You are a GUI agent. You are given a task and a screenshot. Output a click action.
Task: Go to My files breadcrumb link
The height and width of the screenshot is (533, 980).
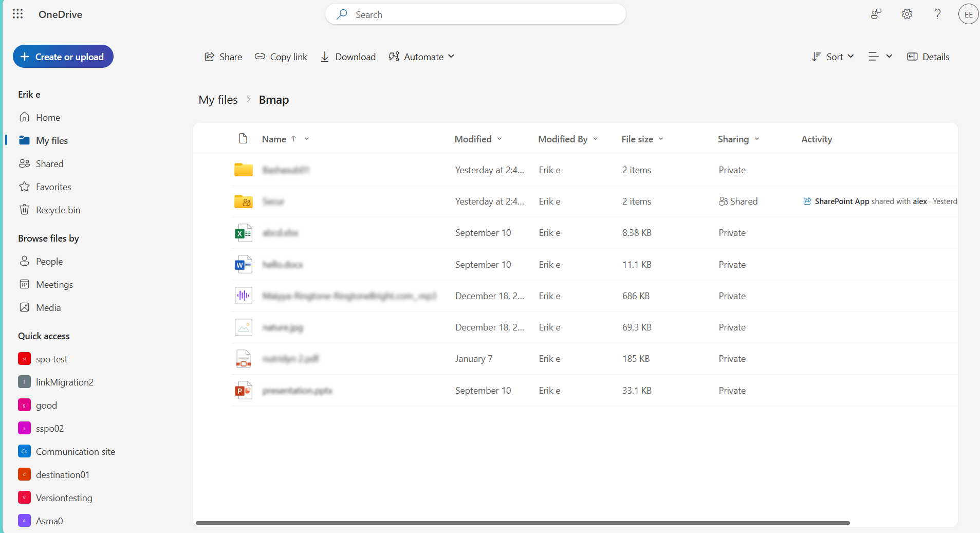tap(218, 100)
